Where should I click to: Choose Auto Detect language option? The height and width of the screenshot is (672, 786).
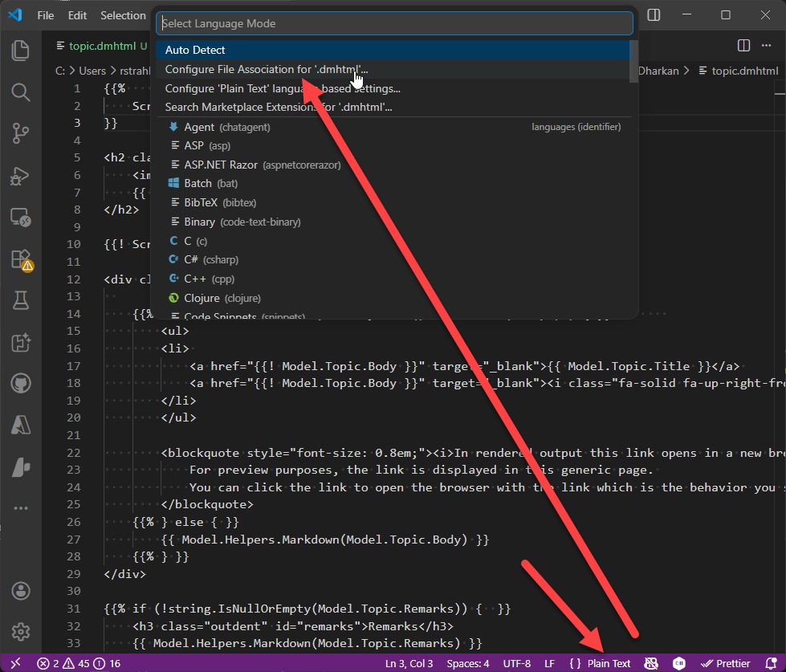[393, 50]
